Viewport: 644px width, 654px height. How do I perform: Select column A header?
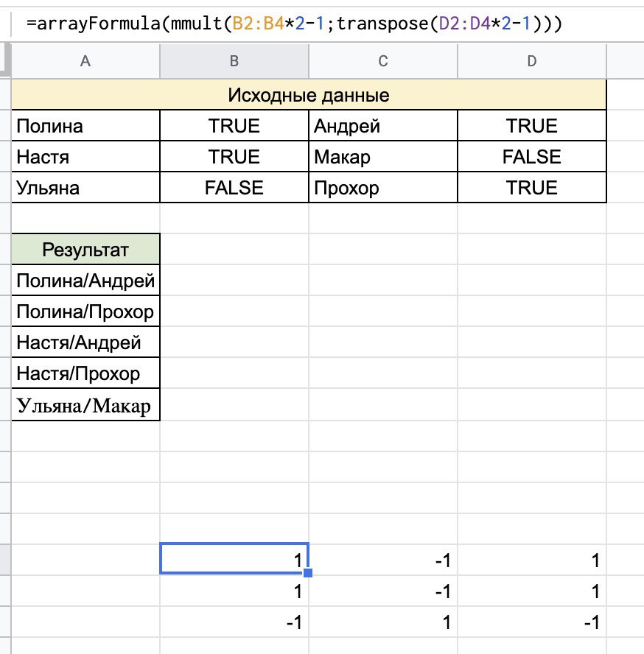point(85,61)
